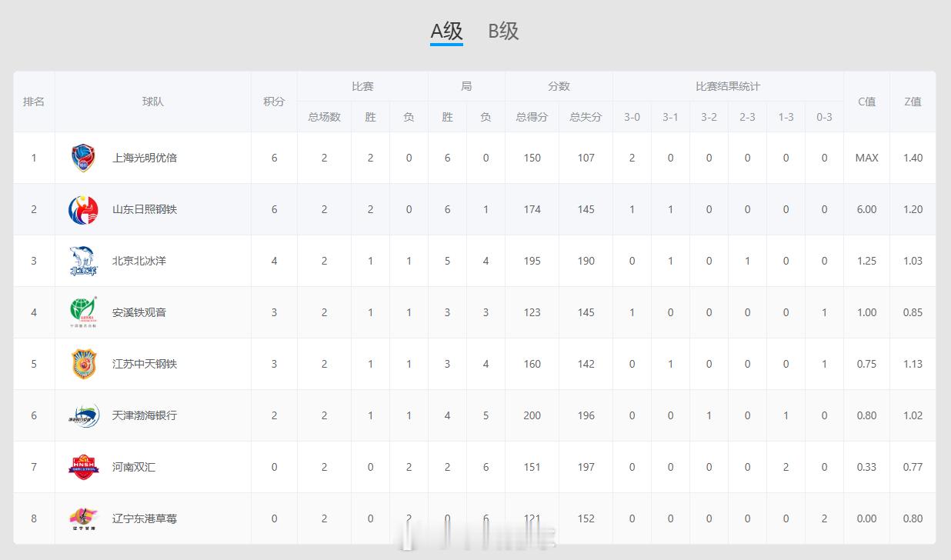
Task: Click the 辽宁东港草莓 team logo
Action: click(x=83, y=518)
